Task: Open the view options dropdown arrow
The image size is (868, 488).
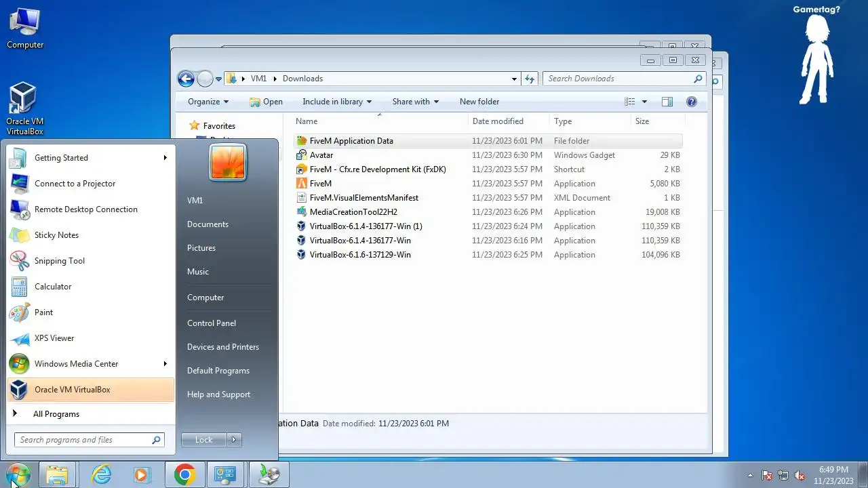Action: (x=644, y=102)
